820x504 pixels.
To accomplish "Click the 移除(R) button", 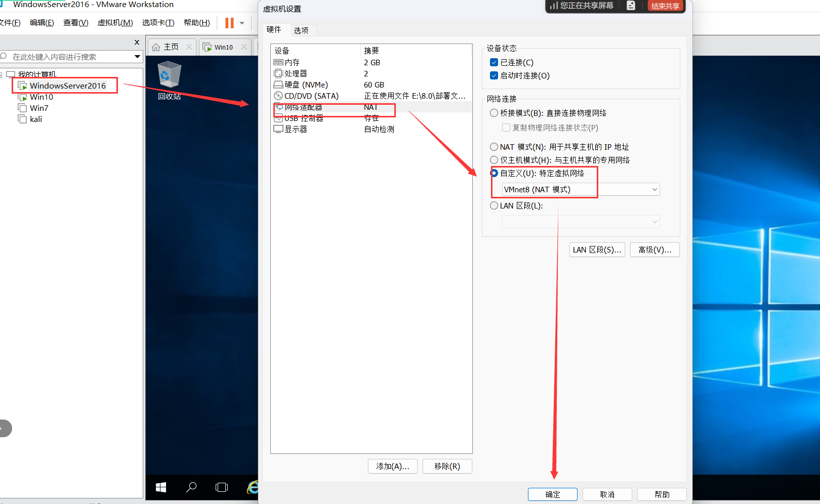I will tap(447, 466).
